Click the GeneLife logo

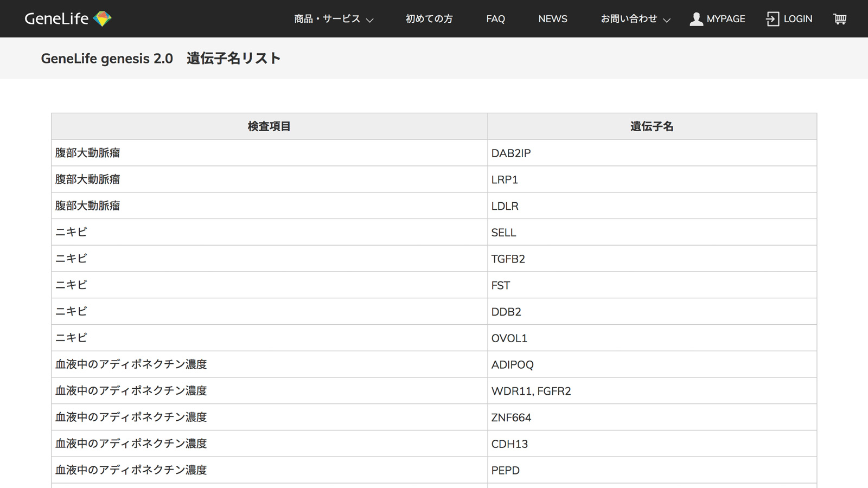pos(68,18)
